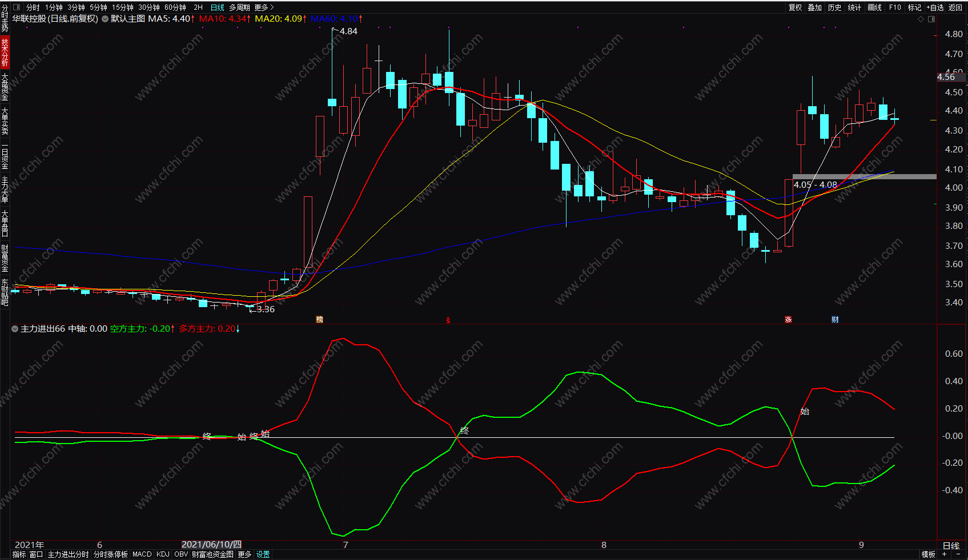The image size is (968, 560).
Task: Click the MA20: 4.09 value label
Action: 280,19
